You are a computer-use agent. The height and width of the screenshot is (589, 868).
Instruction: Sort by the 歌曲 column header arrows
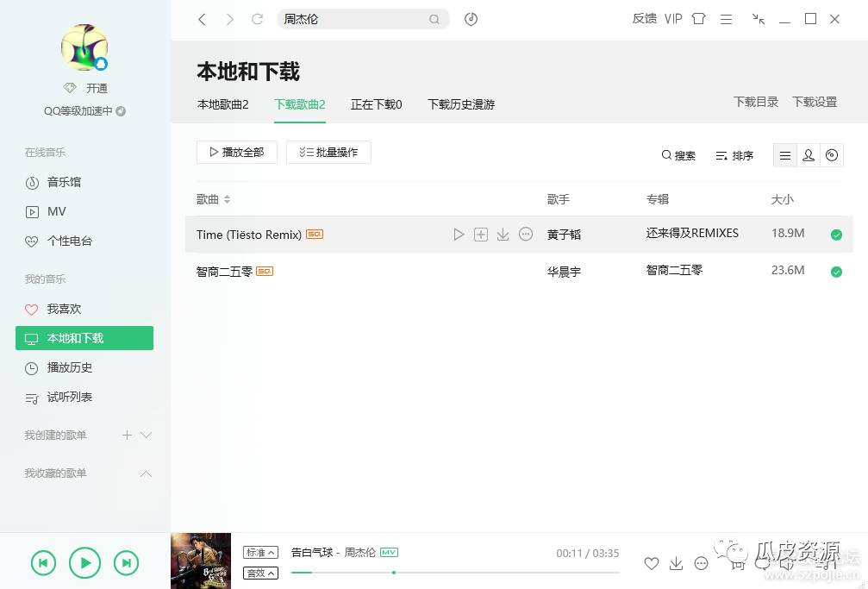coord(227,199)
